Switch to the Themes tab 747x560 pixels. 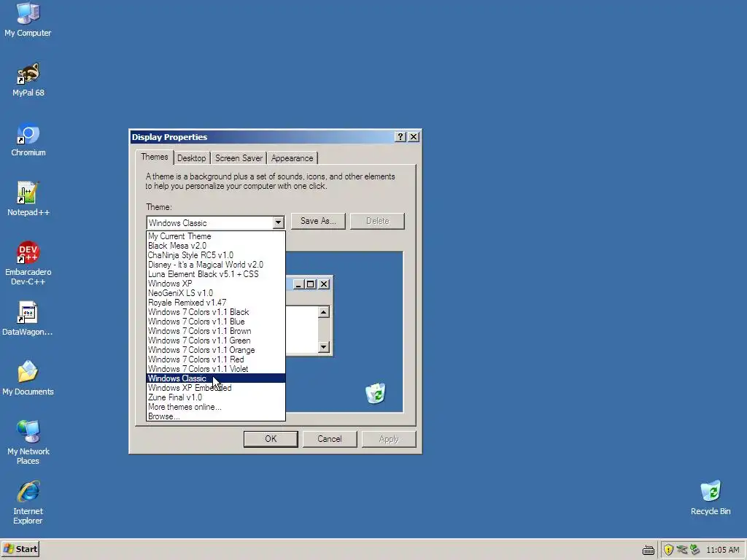point(155,157)
